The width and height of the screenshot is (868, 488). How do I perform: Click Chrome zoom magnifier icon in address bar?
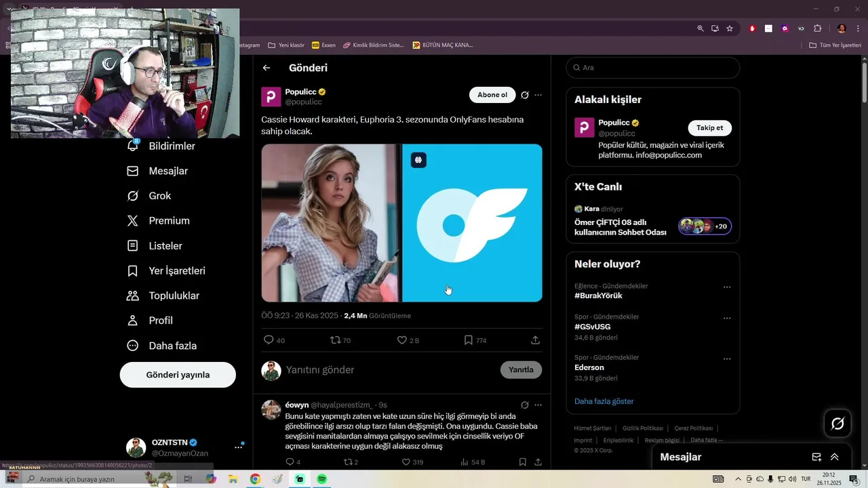click(701, 28)
